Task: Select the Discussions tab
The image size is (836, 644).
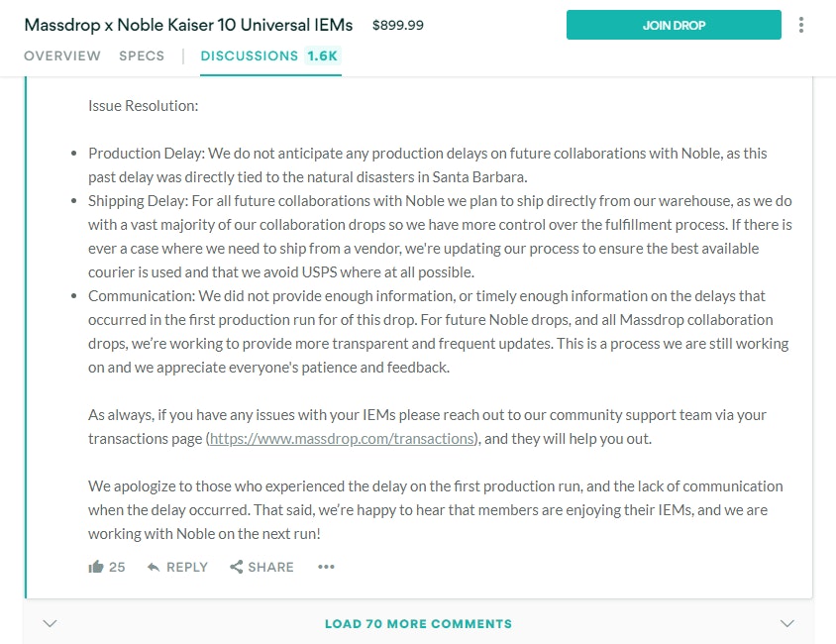Action: point(249,55)
